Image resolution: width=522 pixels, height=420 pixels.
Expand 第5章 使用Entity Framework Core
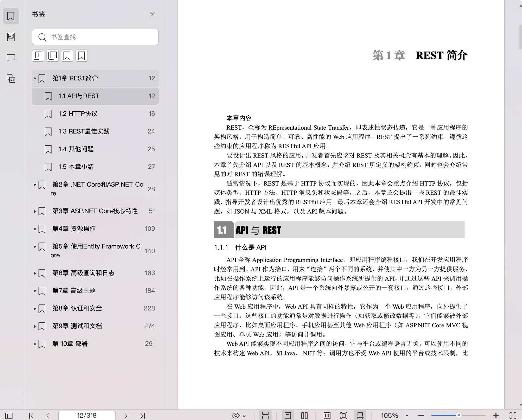click(35, 246)
